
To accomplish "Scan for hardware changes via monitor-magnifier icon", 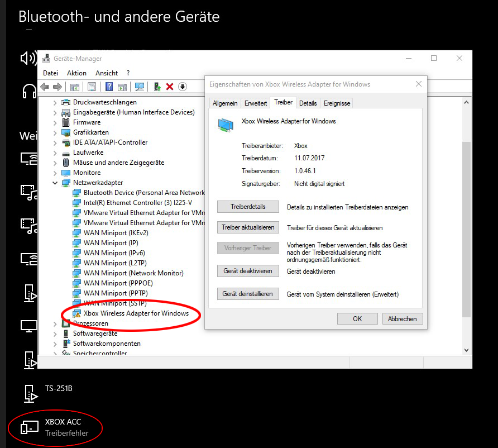I will pyautogui.click(x=140, y=87).
